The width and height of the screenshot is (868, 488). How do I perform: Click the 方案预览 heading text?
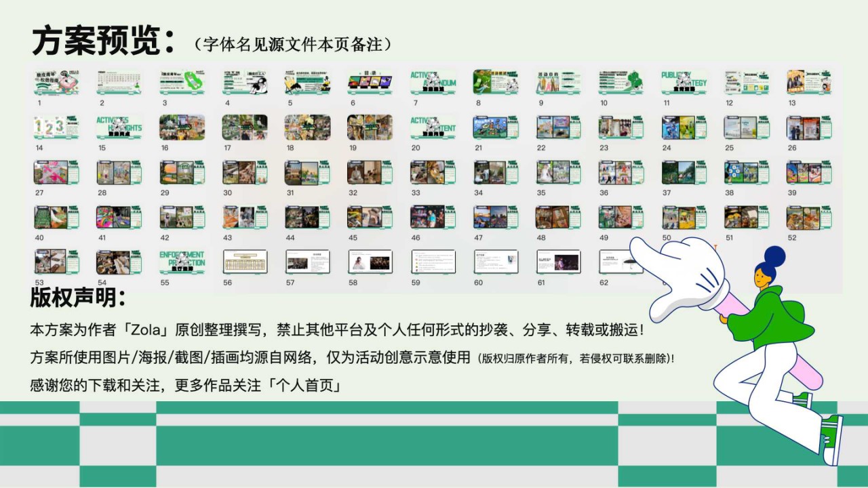(104, 41)
